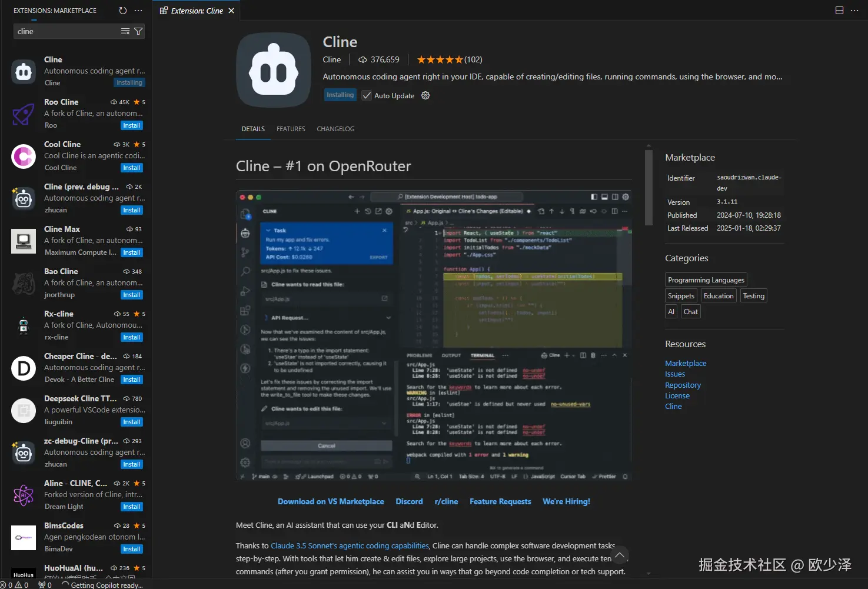Open the License resource link

point(677,395)
